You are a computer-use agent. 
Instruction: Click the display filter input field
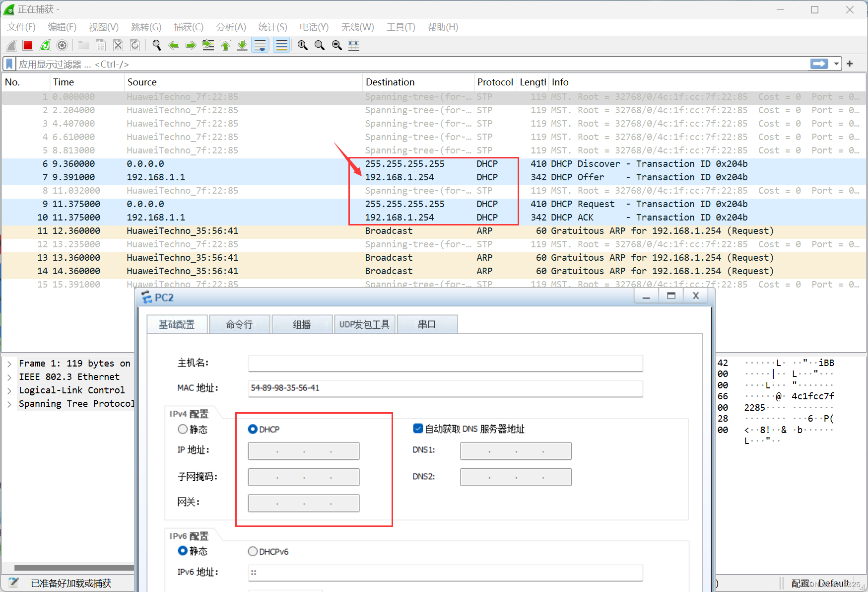click(x=412, y=64)
